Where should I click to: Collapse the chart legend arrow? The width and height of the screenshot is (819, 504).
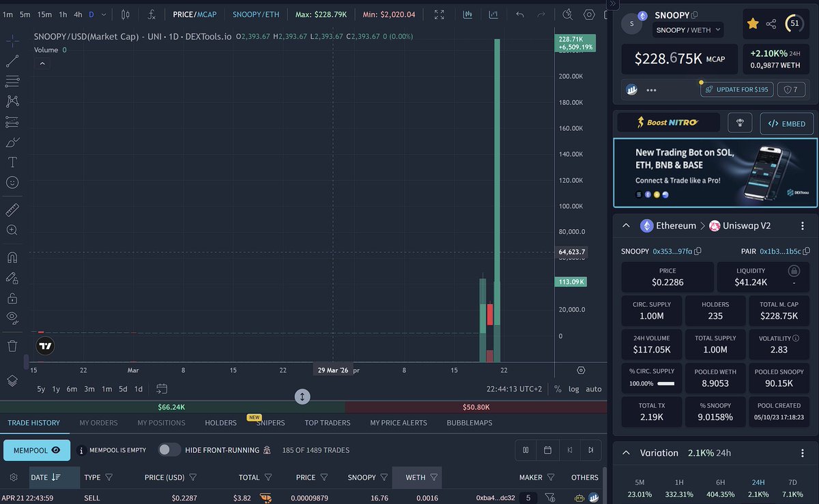pyautogui.click(x=42, y=63)
